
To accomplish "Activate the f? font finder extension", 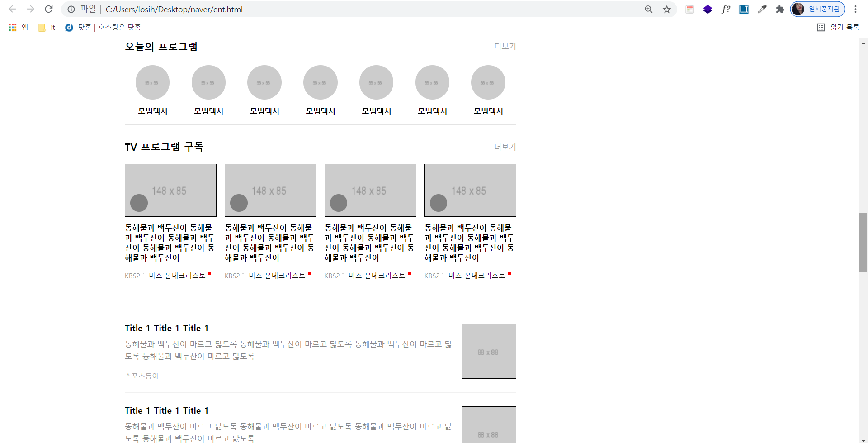I will point(726,9).
